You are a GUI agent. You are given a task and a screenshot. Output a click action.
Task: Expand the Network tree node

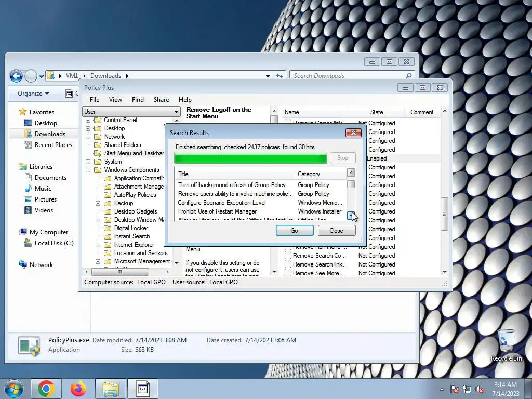tap(88, 137)
